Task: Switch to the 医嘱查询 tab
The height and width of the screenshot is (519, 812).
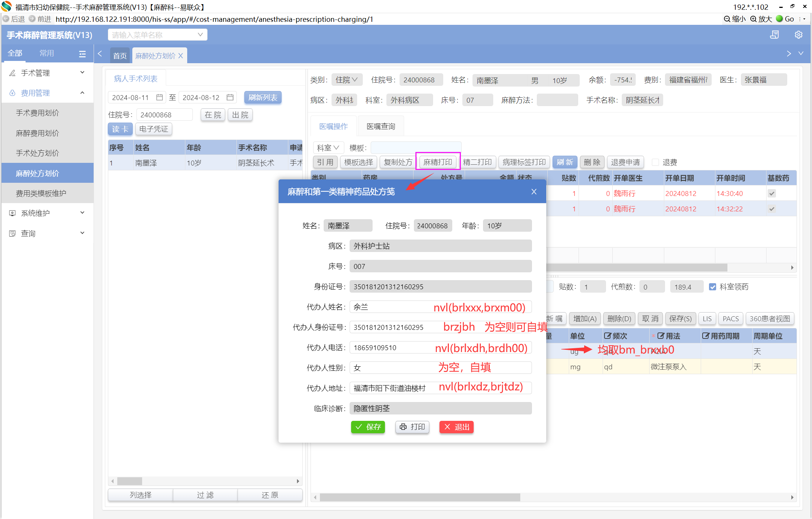Action: point(380,126)
